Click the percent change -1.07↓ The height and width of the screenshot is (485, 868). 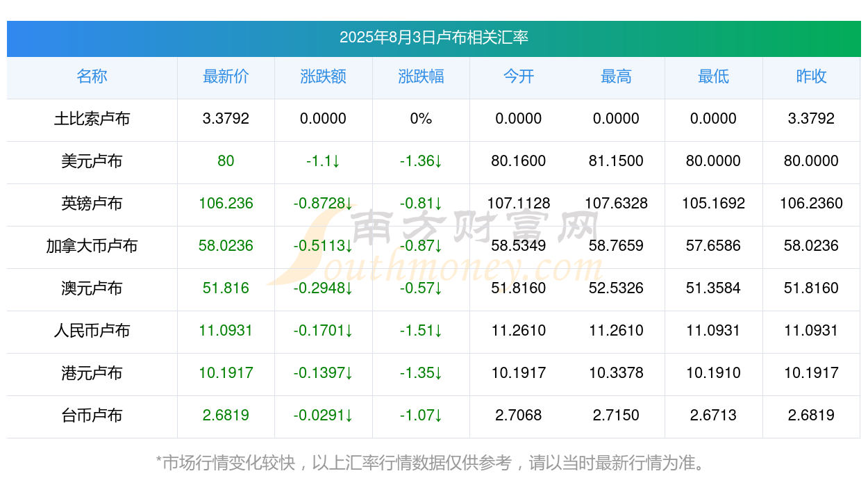[421, 416]
